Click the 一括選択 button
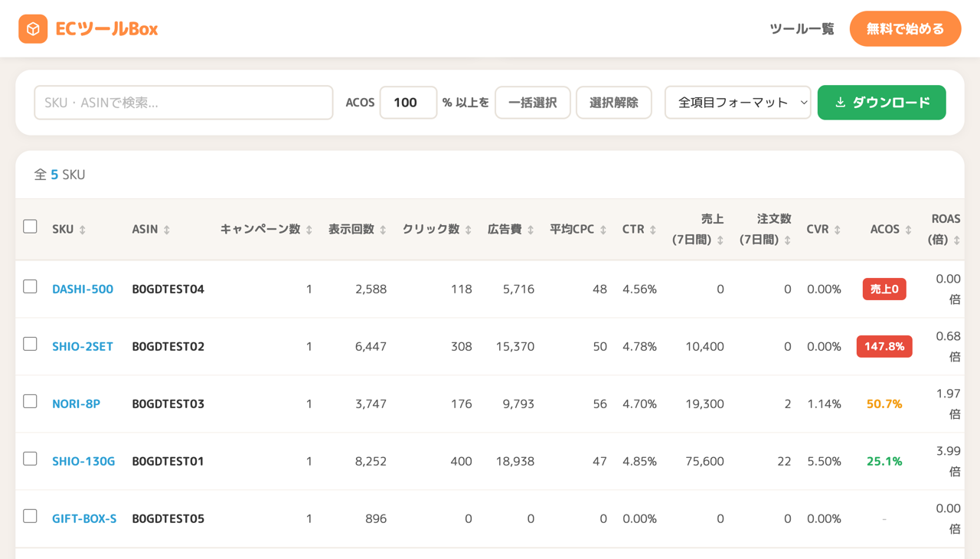The height and width of the screenshot is (559, 980). [x=533, y=103]
